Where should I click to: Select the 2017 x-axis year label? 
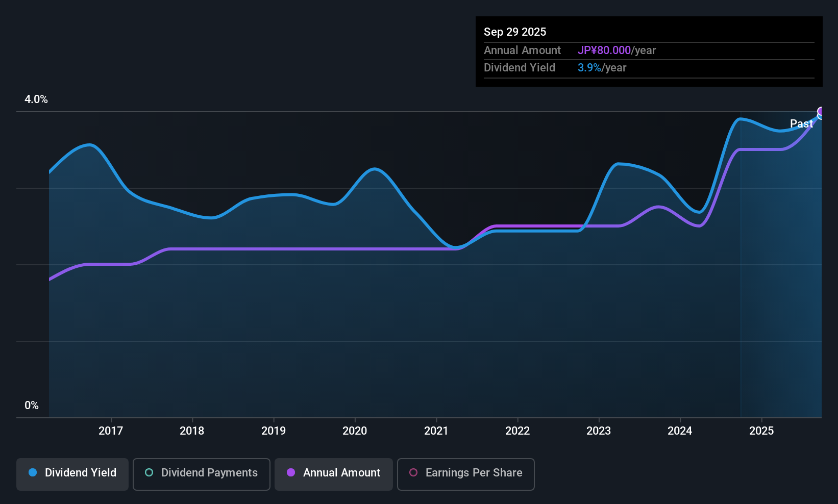[111, 431]
